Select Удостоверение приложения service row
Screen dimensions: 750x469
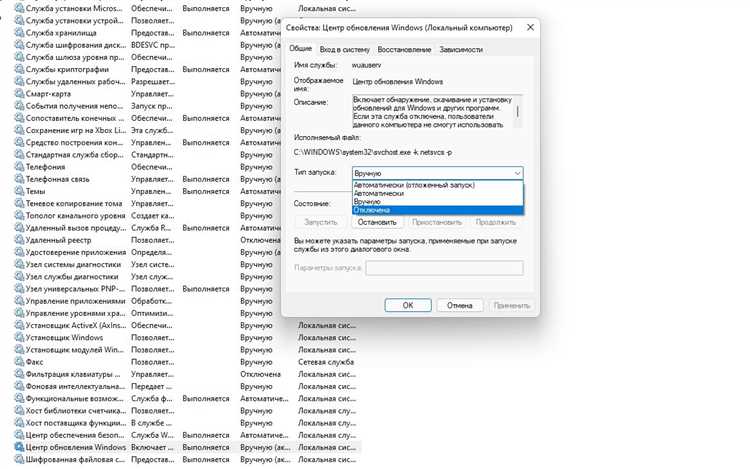[148, 252]
